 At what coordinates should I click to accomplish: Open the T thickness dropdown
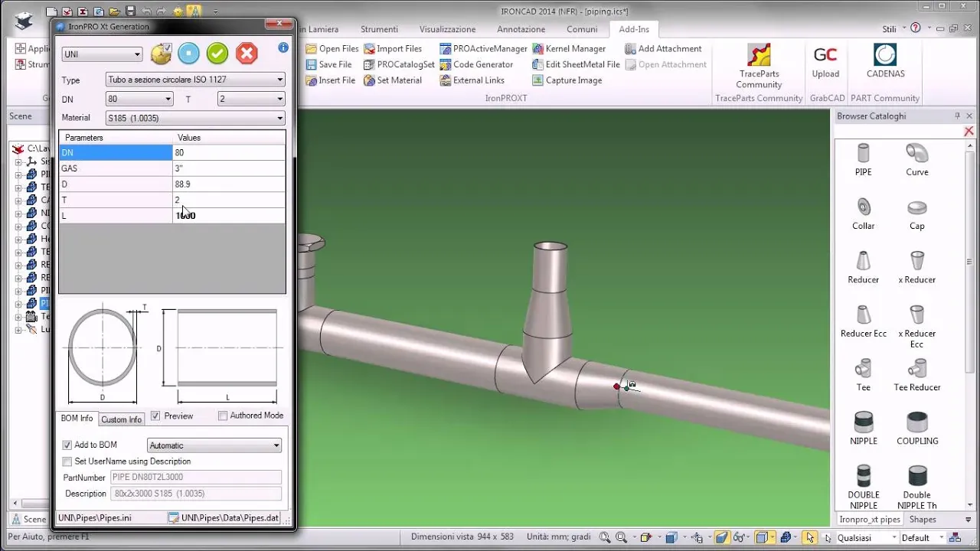pyautogui.click(x=250, y=99)
